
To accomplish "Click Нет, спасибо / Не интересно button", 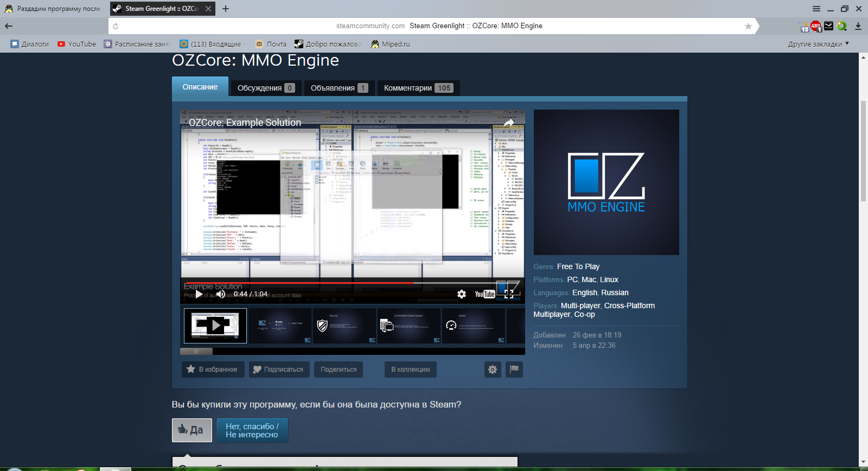I will pos(252,430).
